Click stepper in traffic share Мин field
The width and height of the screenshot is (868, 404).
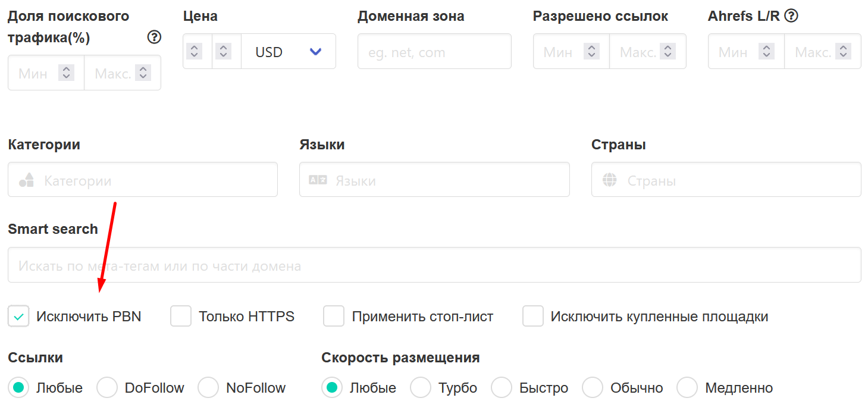(67, 73)
